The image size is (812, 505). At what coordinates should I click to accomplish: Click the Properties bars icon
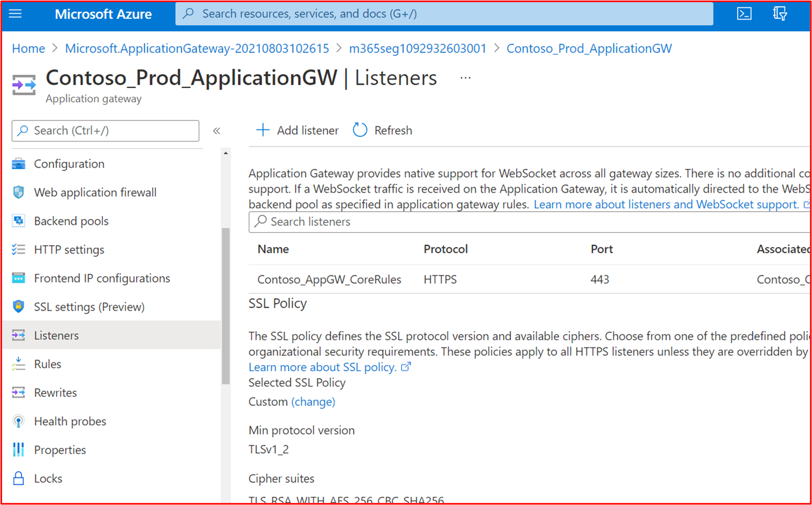coord(19,450)
